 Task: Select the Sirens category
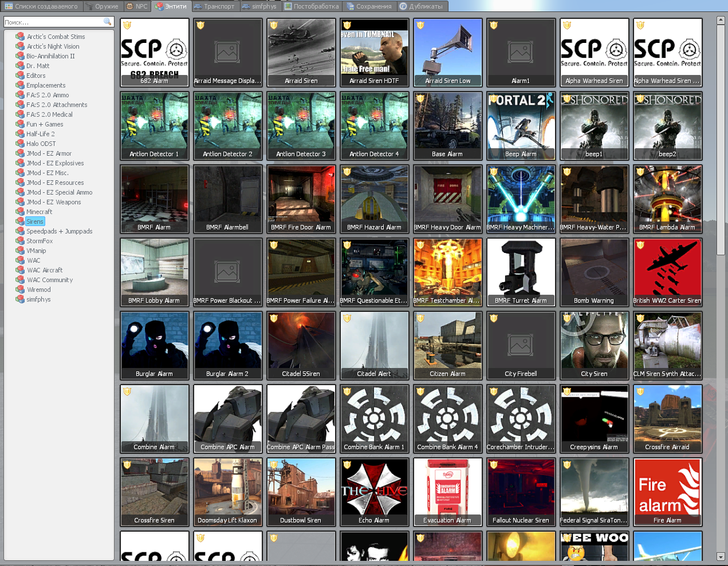pyautogui.click(x=35, y=221)
